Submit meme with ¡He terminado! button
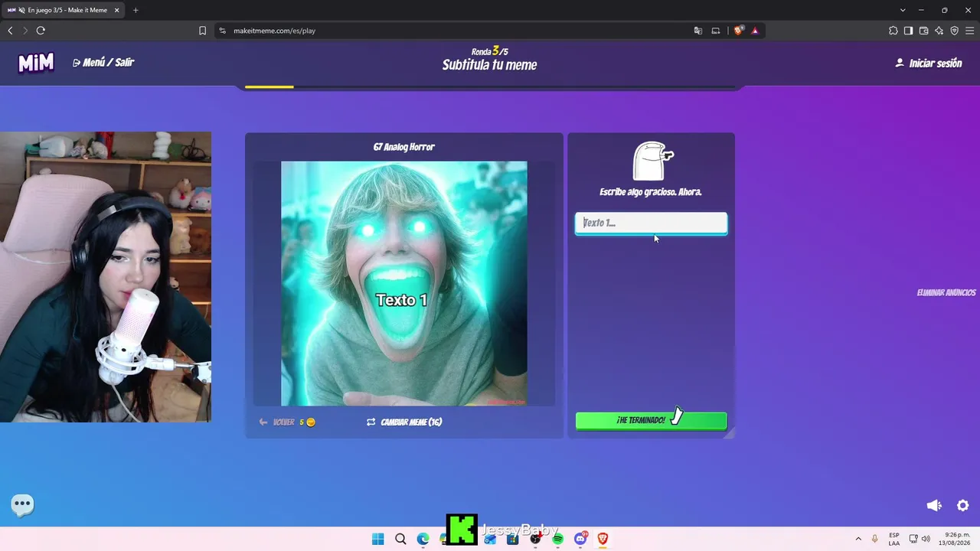 (x=651, y=420)
